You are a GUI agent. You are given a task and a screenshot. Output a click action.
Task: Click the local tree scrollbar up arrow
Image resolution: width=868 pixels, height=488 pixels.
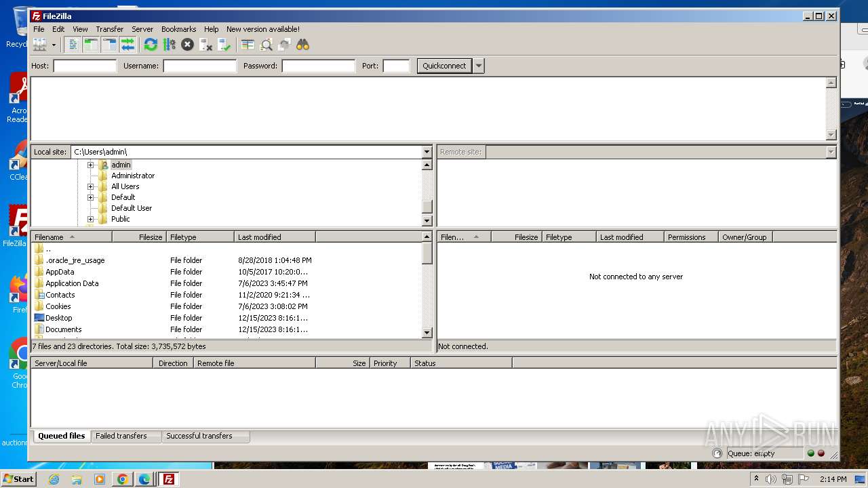[427, 165]
